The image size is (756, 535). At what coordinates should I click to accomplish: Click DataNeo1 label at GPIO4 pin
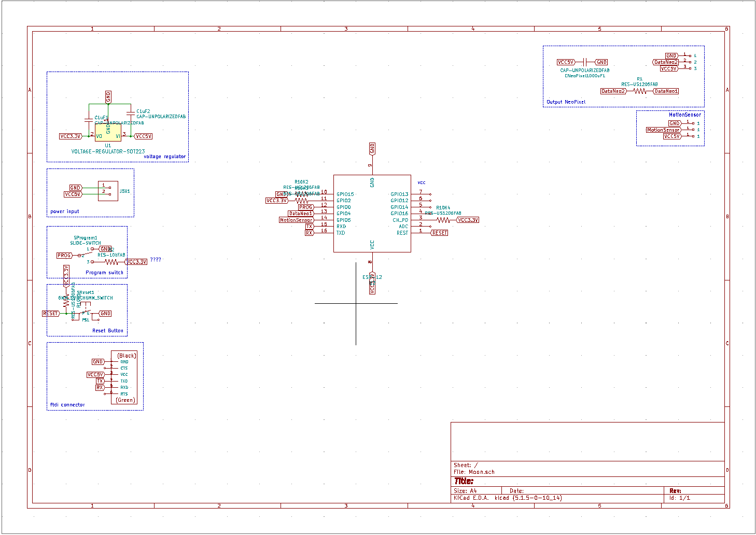coord(301,214)
